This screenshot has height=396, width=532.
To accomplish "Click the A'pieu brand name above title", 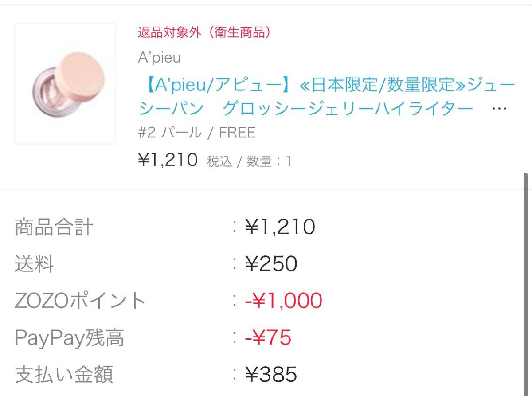I will click(x=159, y=58).
